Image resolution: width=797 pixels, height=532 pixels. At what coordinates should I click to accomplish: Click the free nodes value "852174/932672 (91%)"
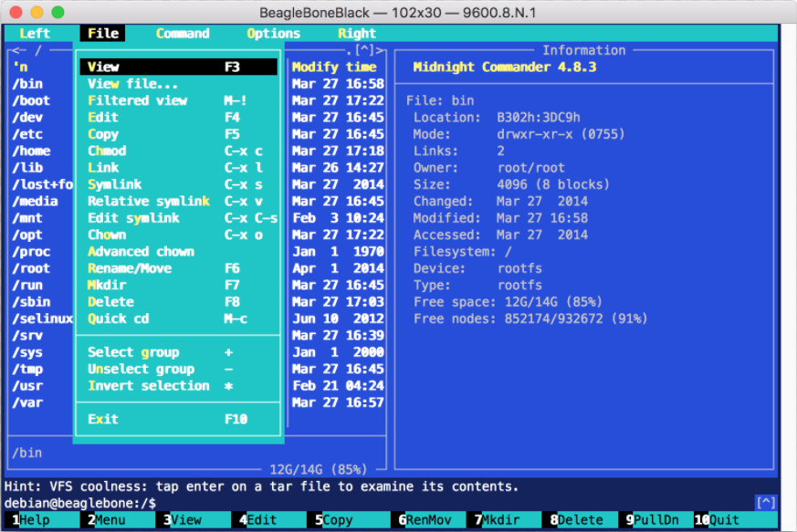(x=576, y=318)
